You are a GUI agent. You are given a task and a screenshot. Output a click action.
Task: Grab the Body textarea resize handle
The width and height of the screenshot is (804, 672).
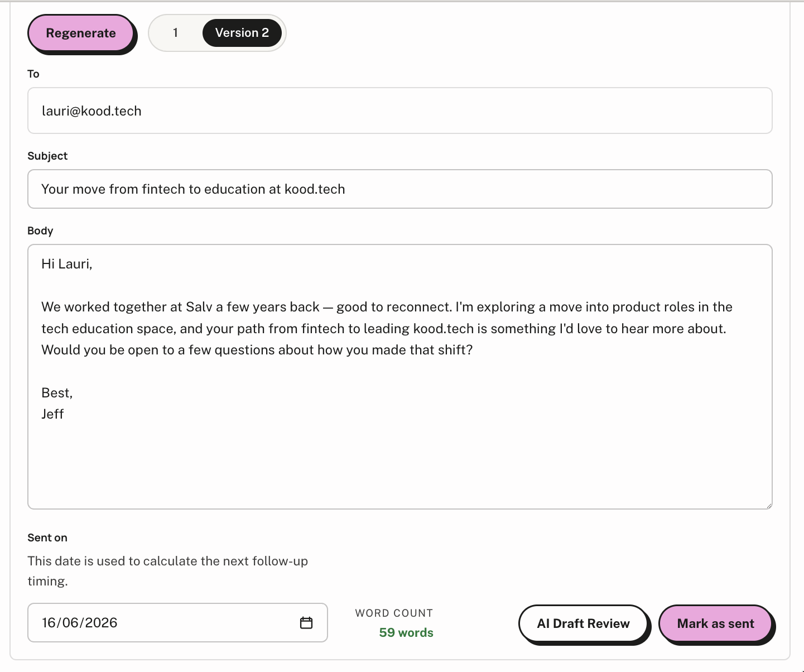(x=769, y=506)
